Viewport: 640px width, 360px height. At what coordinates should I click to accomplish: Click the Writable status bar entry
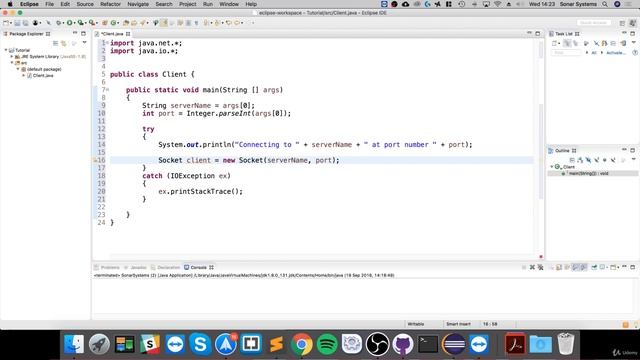416,324
